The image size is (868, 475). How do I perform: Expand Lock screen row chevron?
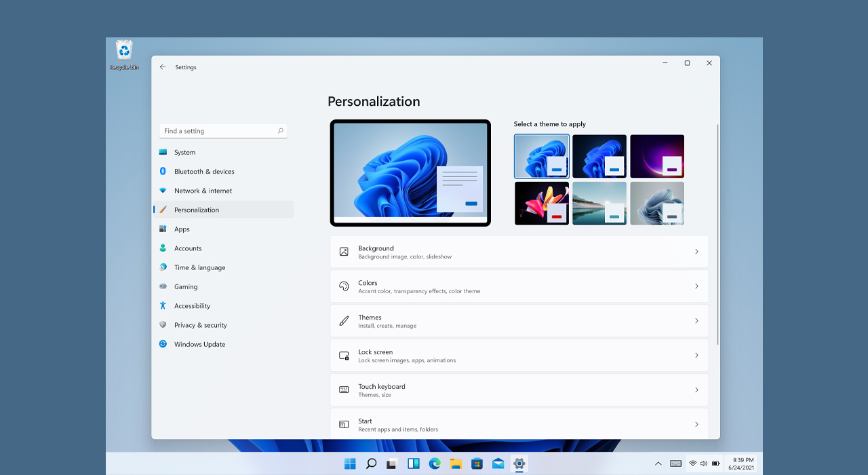(x=696, y=356)
